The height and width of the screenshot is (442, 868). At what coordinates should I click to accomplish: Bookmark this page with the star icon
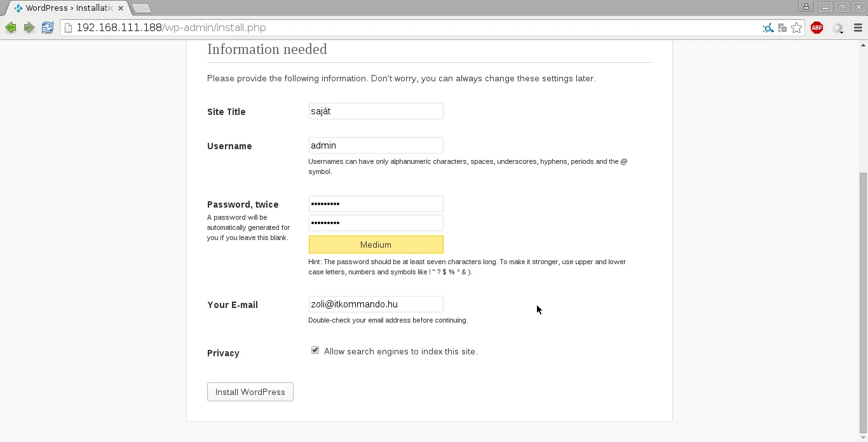797,28
